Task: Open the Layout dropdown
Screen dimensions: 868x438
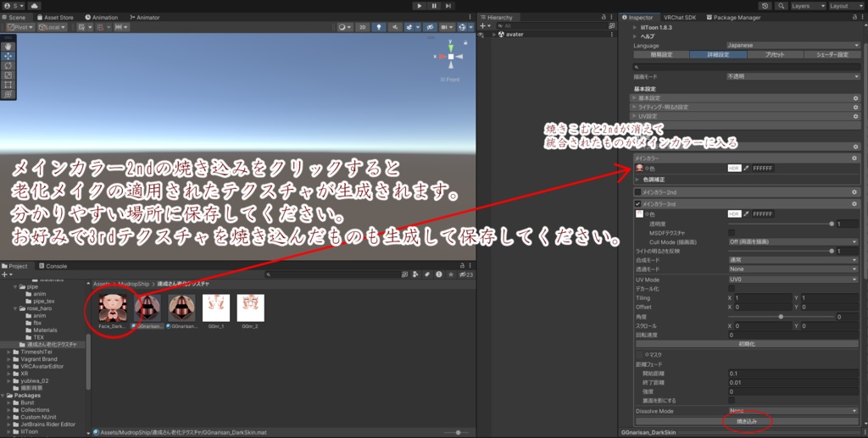Action: click(846, 6)
